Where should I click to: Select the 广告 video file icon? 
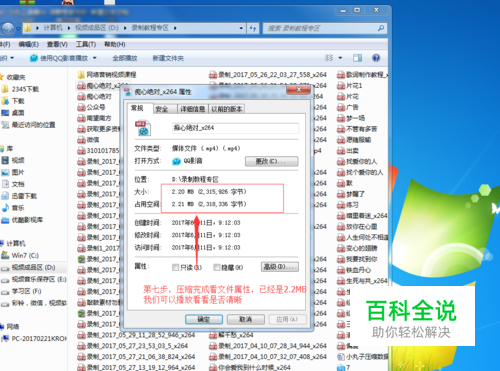coord(341,107)
